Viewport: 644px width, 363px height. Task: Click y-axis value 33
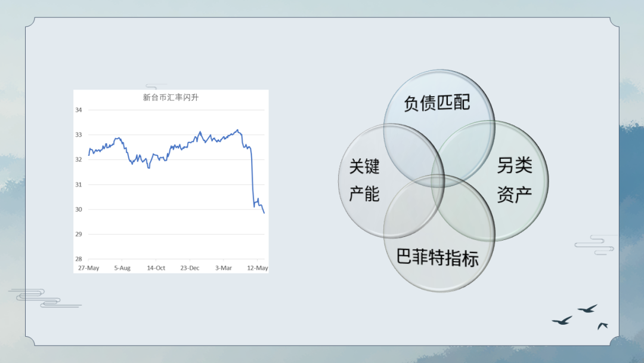point(79,135)
